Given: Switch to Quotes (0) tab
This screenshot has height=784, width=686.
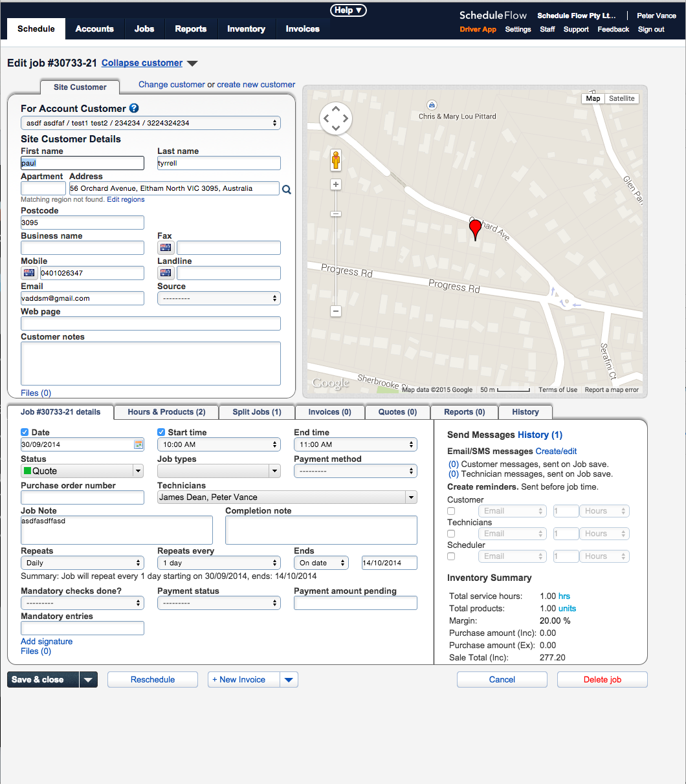Looking at the screenshot, I should (x=397, y=412).
